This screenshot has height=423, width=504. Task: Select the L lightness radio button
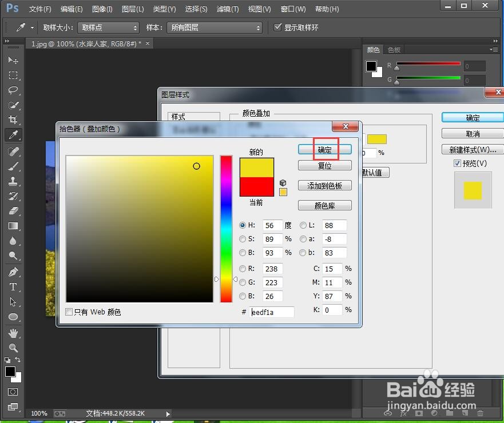click(303, 225)
